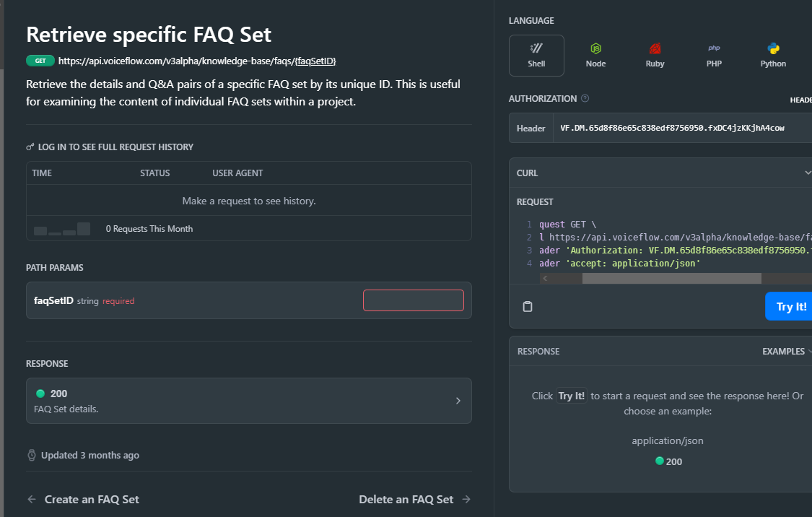Click the requests-this-month bar chart graphic
Image resolution: width=812 pixels, height=517 pixels.
pos(62,229)
